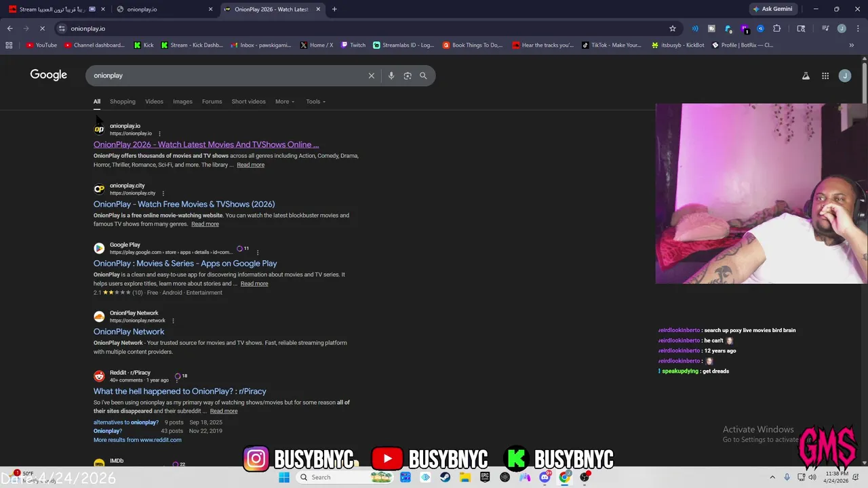Start voice search with microphone icon
Image resolution: width=868 pixels, height=488 pixels.
(x=391, y=75)
